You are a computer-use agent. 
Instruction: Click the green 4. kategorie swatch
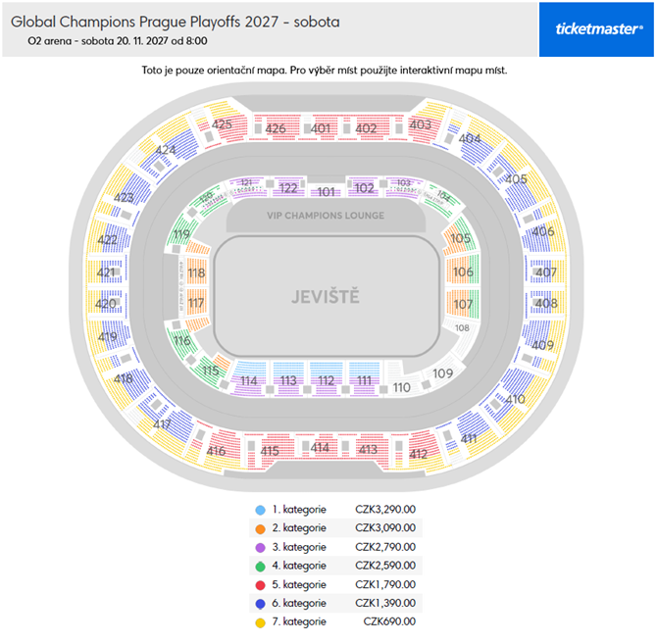[260, 566]
